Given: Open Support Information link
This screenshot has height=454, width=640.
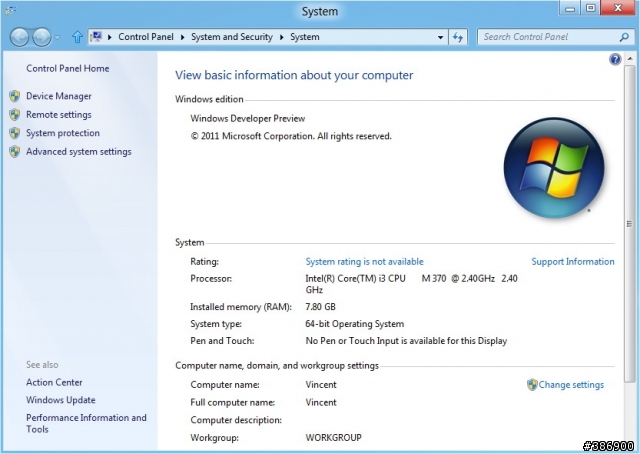Looking at the screenshot, I should [573, 261].
